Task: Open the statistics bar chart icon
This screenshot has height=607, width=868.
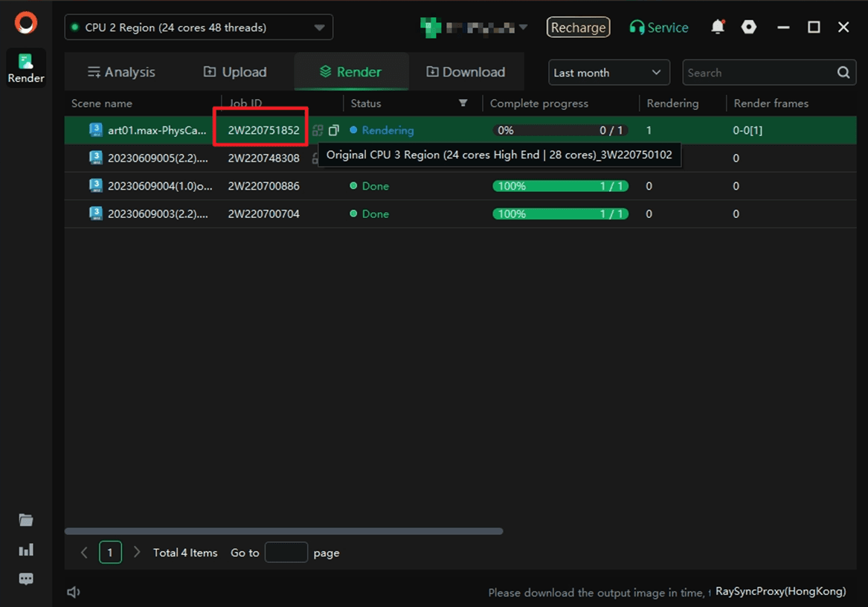Action: 26,550
